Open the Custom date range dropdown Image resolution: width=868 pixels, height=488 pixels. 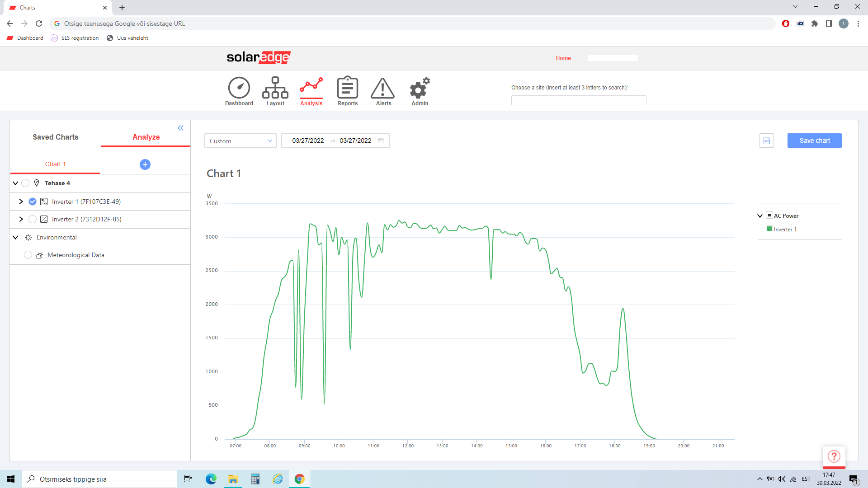tap(240, 141)
